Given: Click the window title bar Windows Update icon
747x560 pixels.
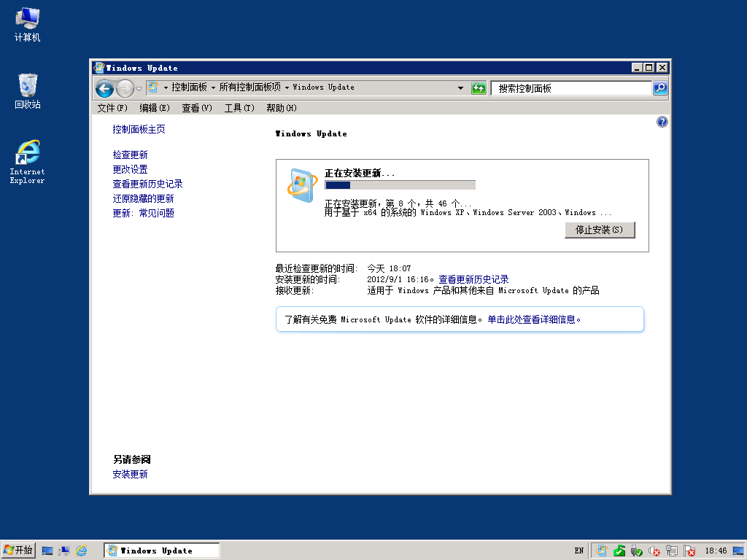Looking at the screenshot, I should [99, 68].
